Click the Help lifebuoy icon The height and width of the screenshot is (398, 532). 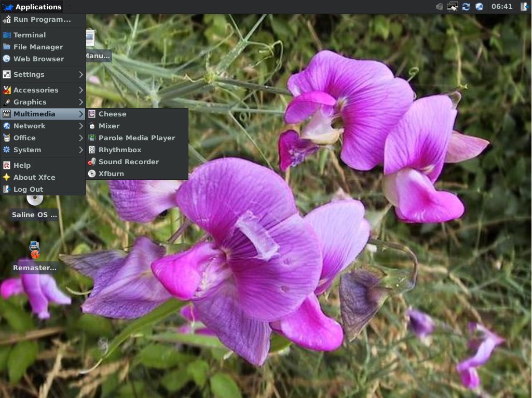(6, 165)
